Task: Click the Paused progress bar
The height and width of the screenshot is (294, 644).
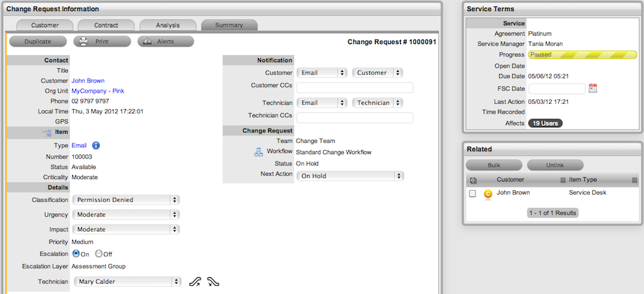Action: click(583, 55)
